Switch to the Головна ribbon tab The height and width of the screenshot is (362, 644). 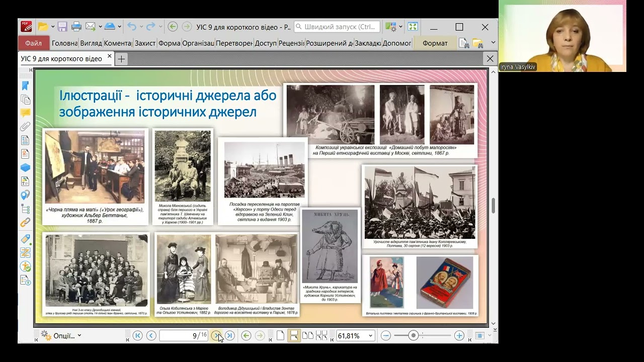(x=64, y=43)
